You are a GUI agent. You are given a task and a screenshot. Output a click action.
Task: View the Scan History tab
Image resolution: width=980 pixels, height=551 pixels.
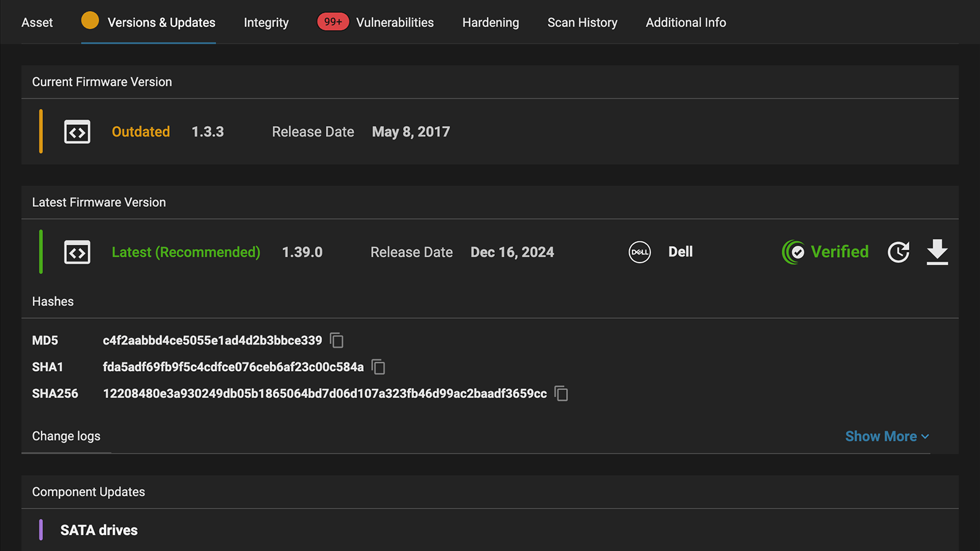click(x=582, y=23)
